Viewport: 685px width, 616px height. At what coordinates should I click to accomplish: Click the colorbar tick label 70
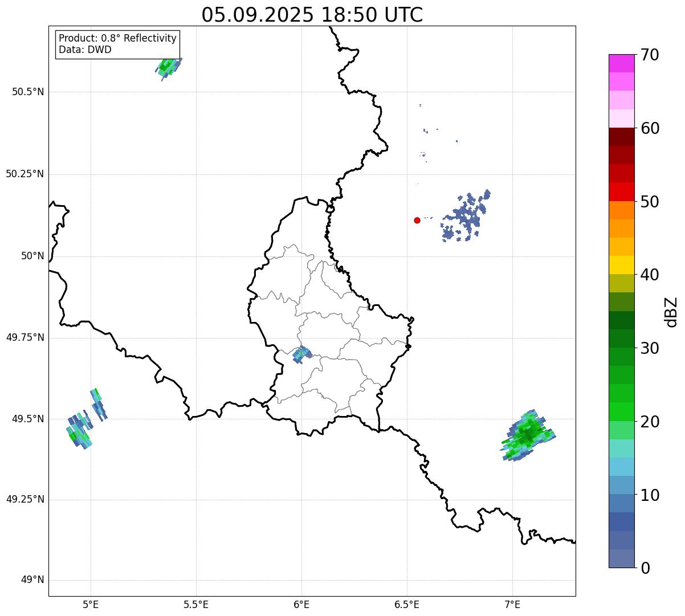[x=650, y=55]
